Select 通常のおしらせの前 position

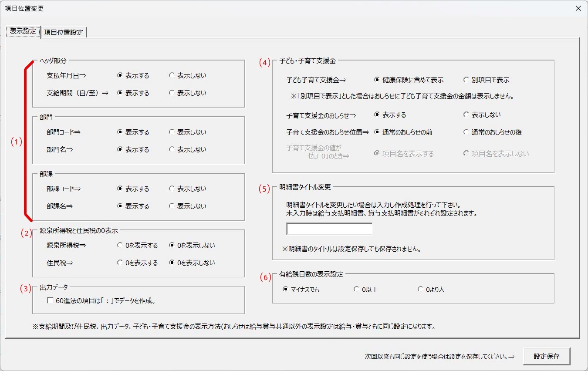click(403, 132)
